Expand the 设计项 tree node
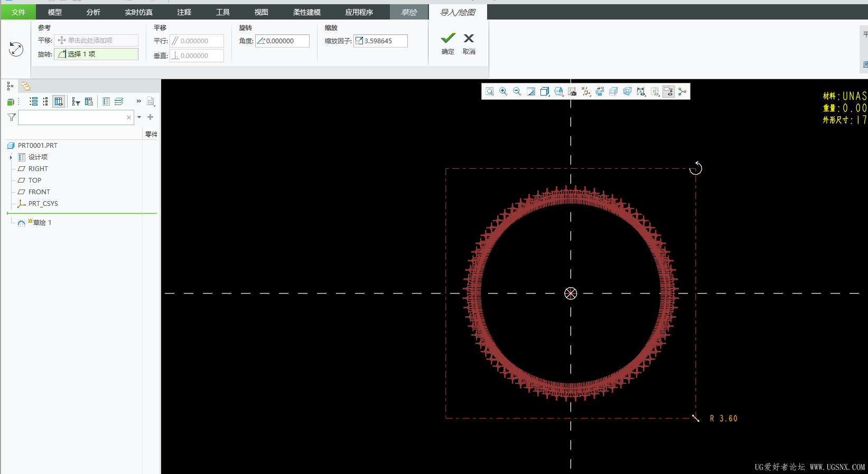Image resolution: width=868 pixels, height=474 pixels. pos(11,157)
